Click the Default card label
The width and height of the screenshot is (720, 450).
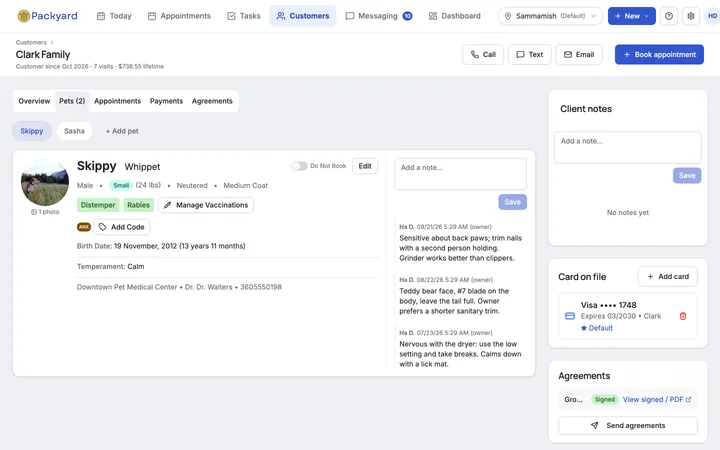click(x=601, y=328)
